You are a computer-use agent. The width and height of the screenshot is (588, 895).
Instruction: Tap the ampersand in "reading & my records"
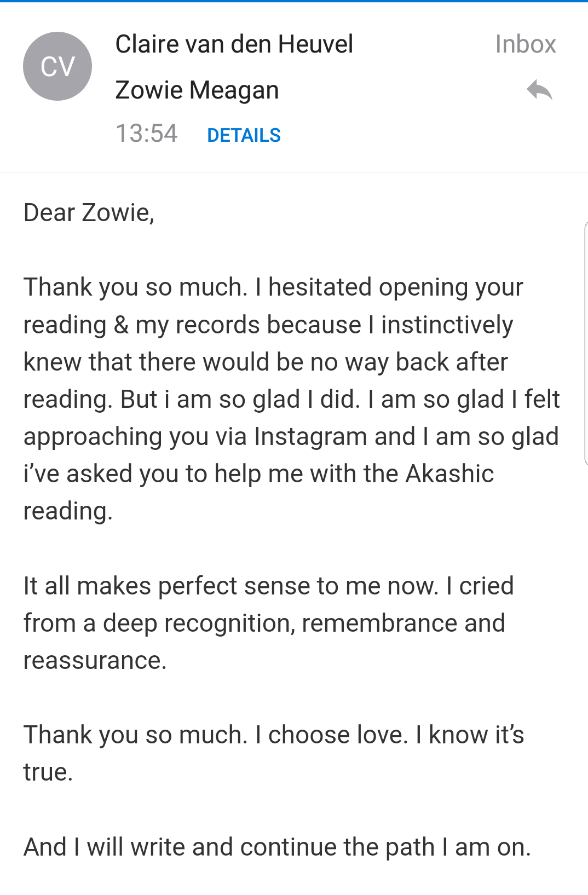(x=121, y=325)
